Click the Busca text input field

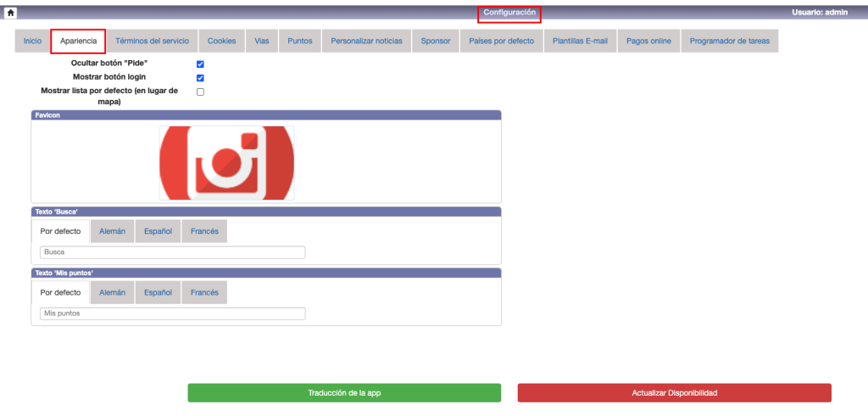point(172,252)
